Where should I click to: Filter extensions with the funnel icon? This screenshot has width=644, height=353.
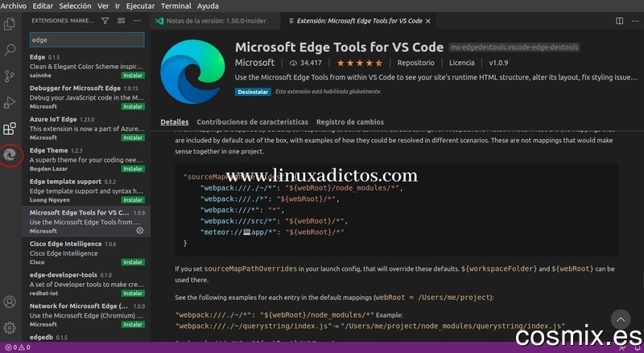coord(105,21)
